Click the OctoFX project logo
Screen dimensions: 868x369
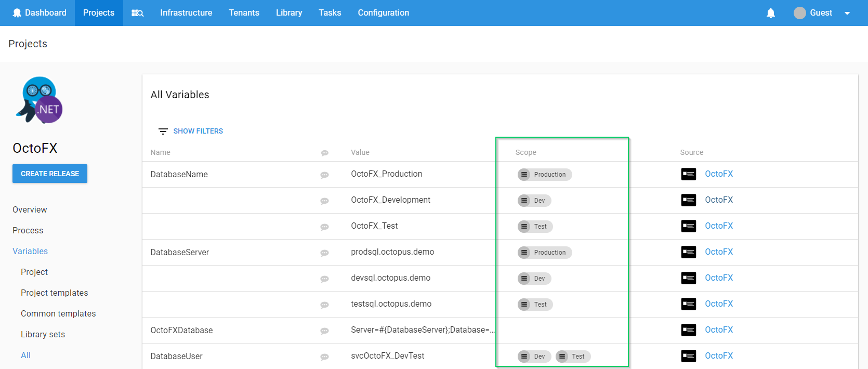pos(40,100)
